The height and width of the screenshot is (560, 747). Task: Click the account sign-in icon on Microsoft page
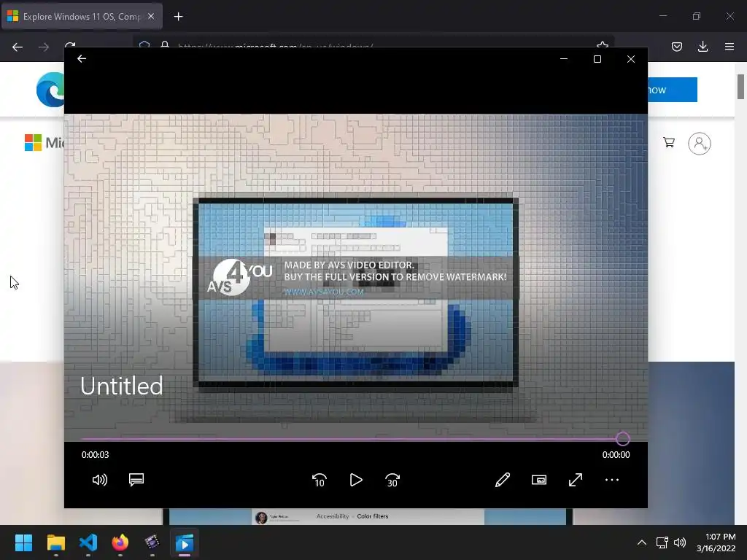(699, 144)
